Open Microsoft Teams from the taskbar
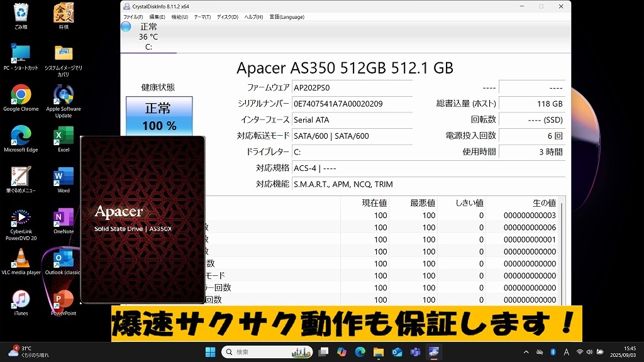 (x=415, y=352)
